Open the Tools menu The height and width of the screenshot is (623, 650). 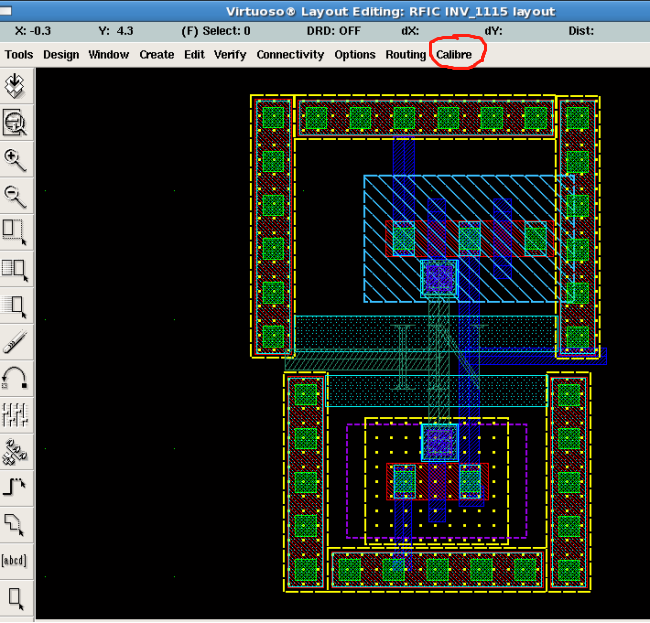(19, 55)
